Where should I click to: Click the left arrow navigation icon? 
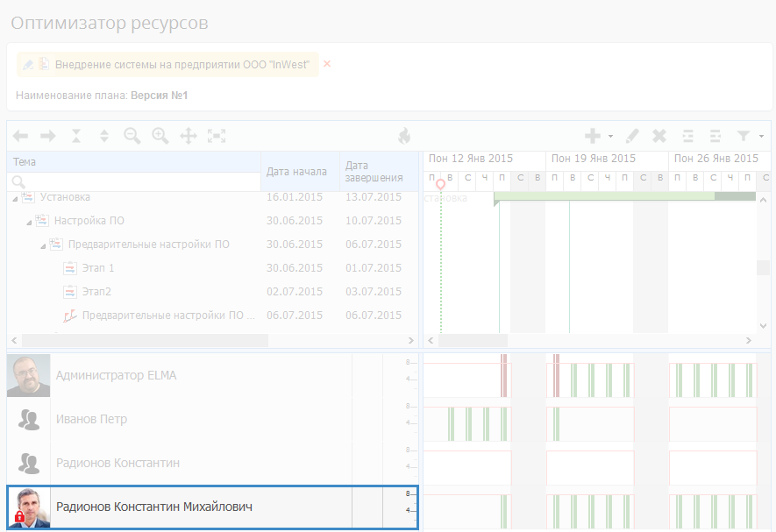tap(20, 136)
